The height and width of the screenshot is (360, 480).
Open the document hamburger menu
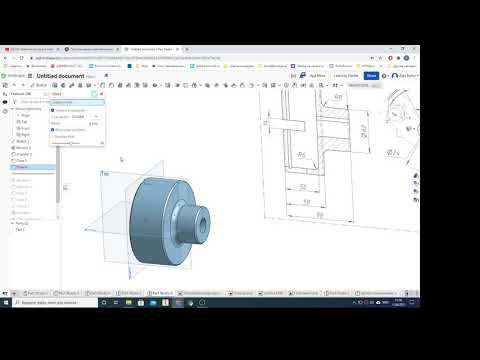30,76
